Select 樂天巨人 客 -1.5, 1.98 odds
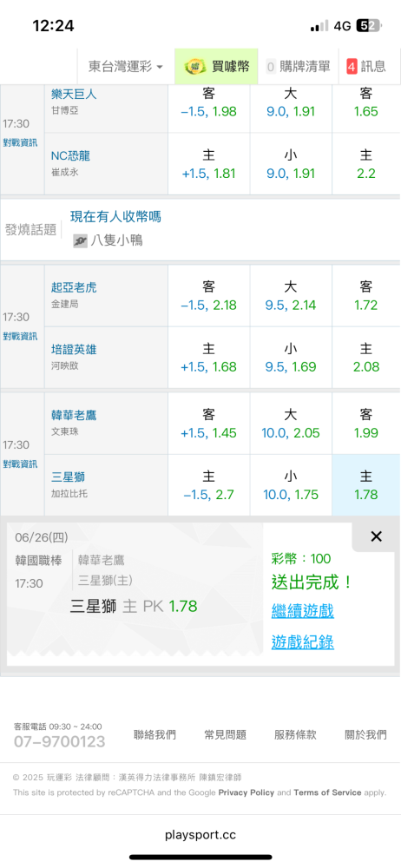This screenshot has width=401, height=868. coord(209,102)
